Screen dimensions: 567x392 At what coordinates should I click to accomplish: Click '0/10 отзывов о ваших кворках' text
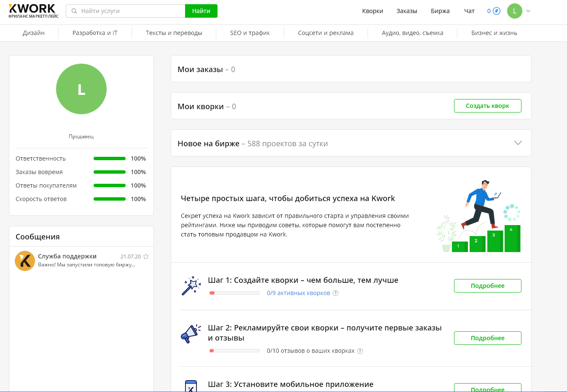coord(311,351)
